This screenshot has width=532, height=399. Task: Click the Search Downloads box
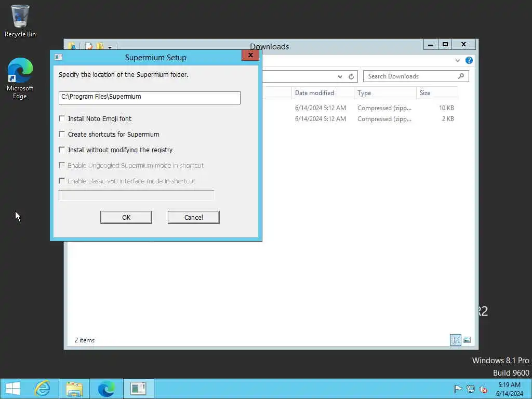tap(416, 76)
